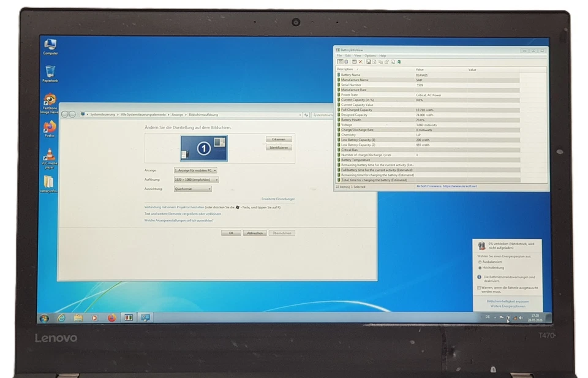Click the red X toolbar icon in BatteryInfoView

(x=360, y=62)
